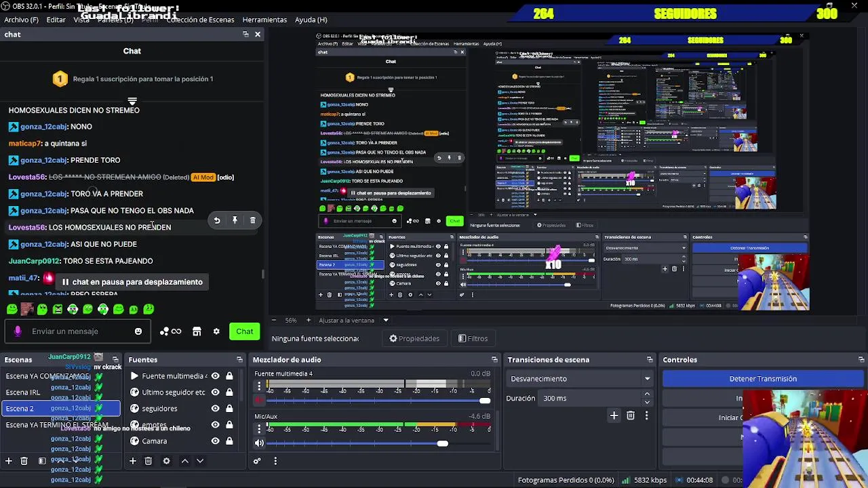This screenshot has height=488, width=868.
Task: Open the Editar menu
Action: (x=56, y=20)
